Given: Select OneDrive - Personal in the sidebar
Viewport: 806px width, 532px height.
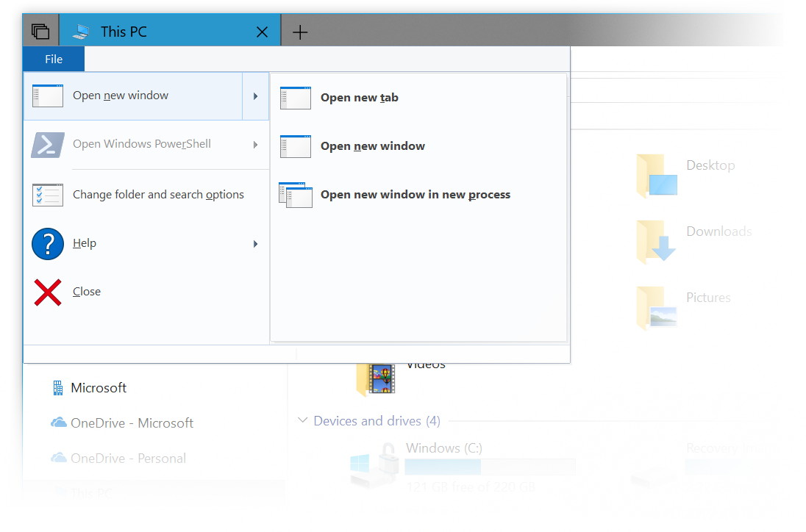Looking at the screenshot, I should 129,458.
